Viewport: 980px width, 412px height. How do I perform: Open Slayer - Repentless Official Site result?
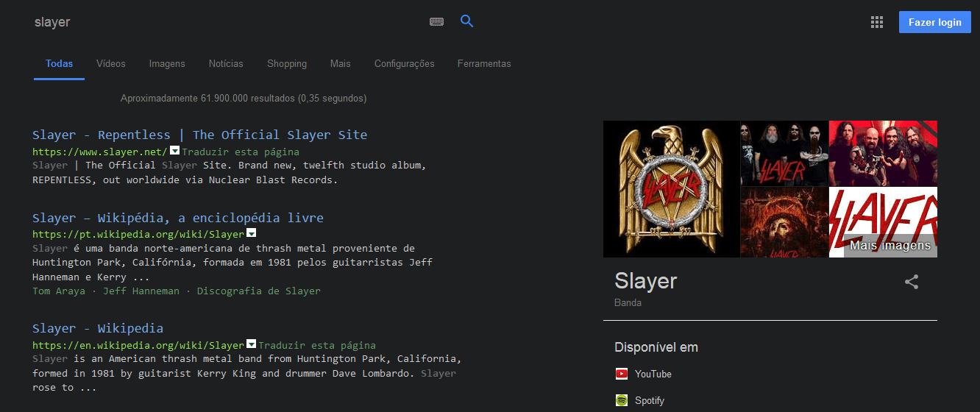(199, 135)
